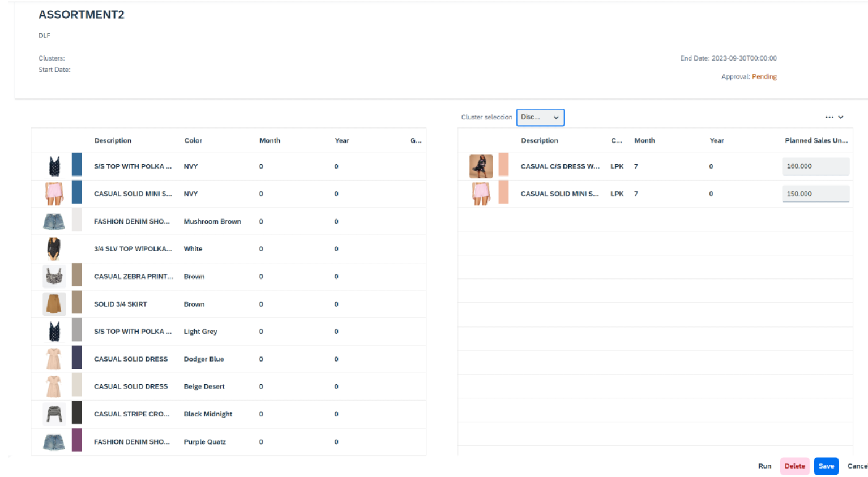The image size is (868, 477).
Task: Open the overflow (ellipsis) menu above the right table
Action: [829, 117]
